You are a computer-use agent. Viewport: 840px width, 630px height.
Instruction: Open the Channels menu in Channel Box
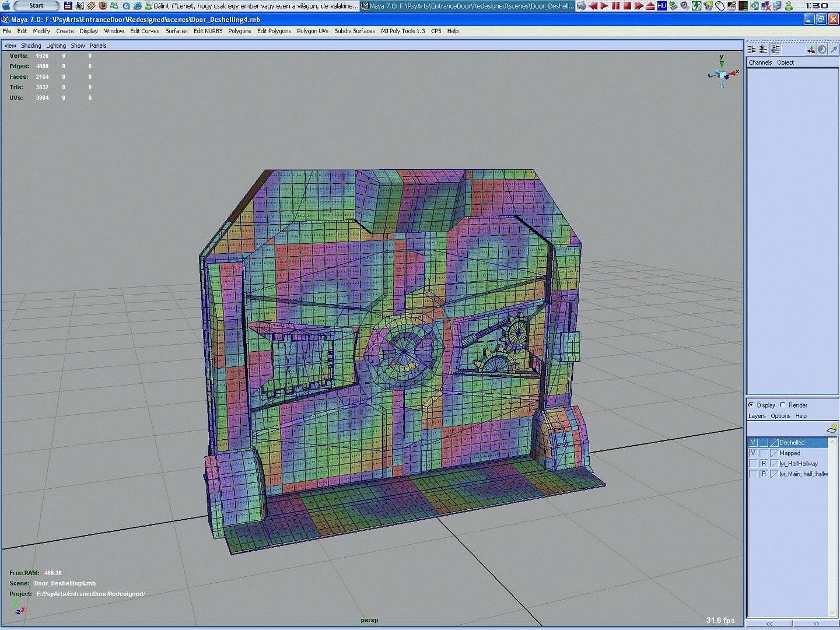[760, 62]
